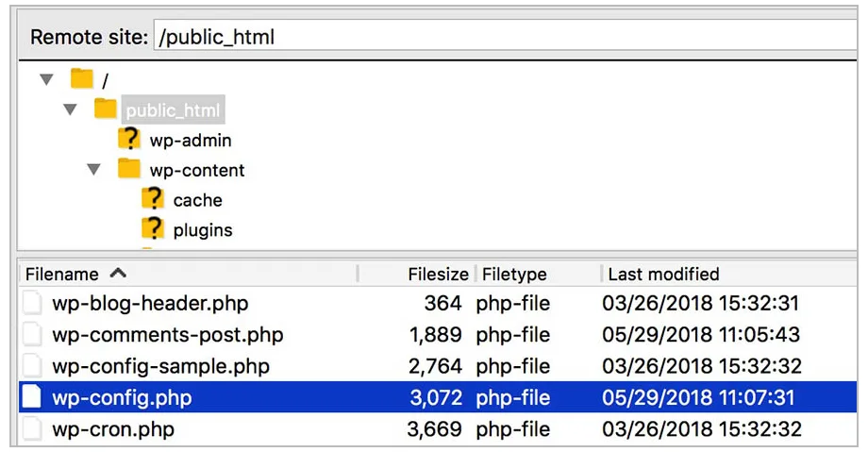
Task: Click the date 03/26/2018 15:32:31
Action: [x=701, y=303]
